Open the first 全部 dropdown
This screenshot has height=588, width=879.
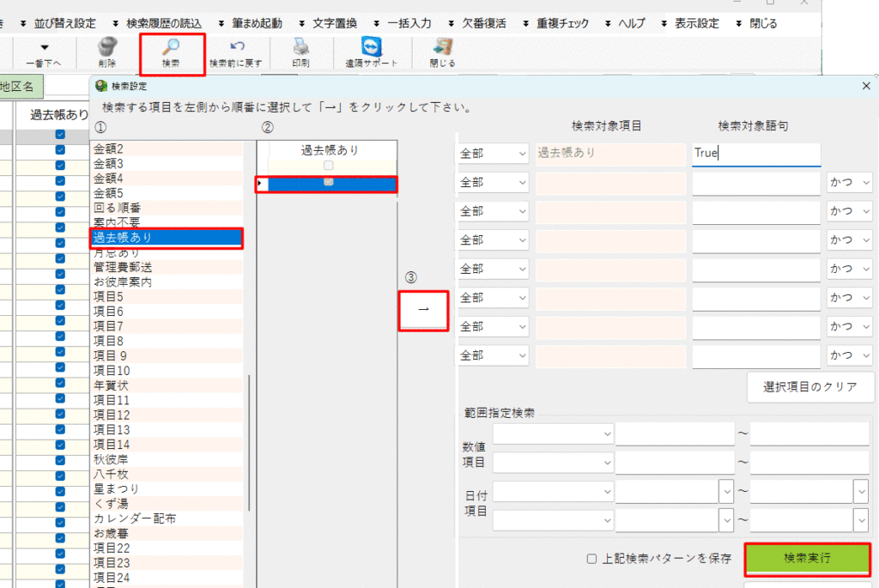pyautogui.click(x=493, y=154)
